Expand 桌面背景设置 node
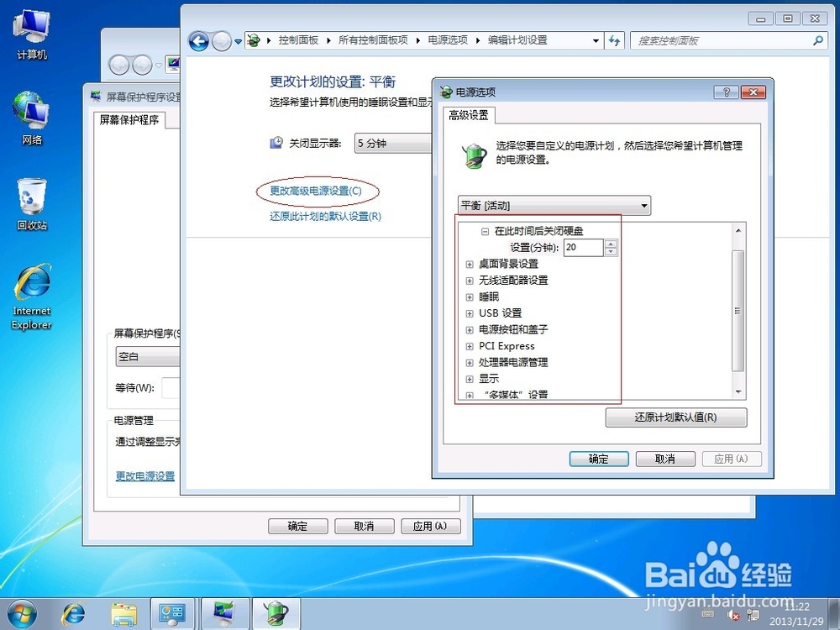Viewport: 840px width, 630px height. 470,264
